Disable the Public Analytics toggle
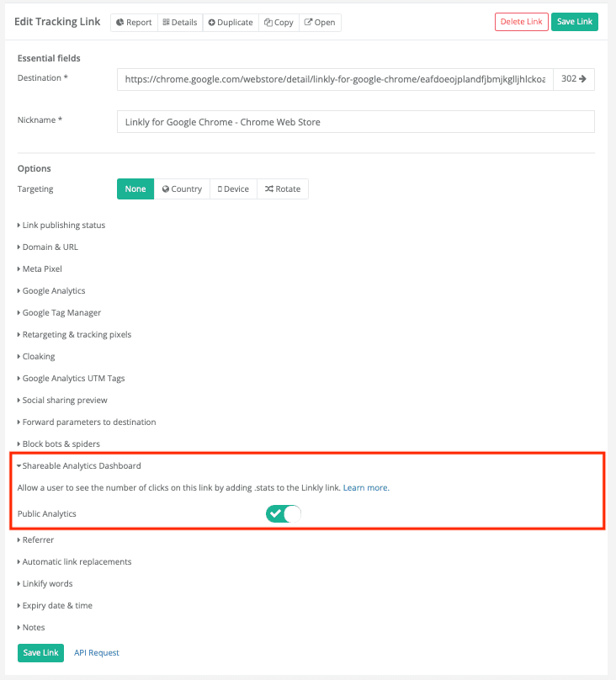Screen dimensions: 616x680 283,513
